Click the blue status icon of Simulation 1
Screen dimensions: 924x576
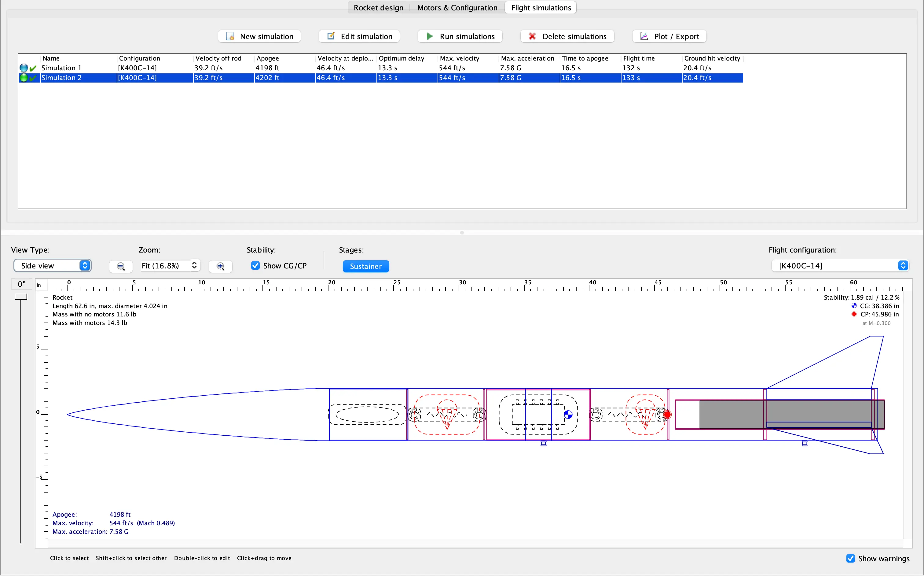[24, 68]
